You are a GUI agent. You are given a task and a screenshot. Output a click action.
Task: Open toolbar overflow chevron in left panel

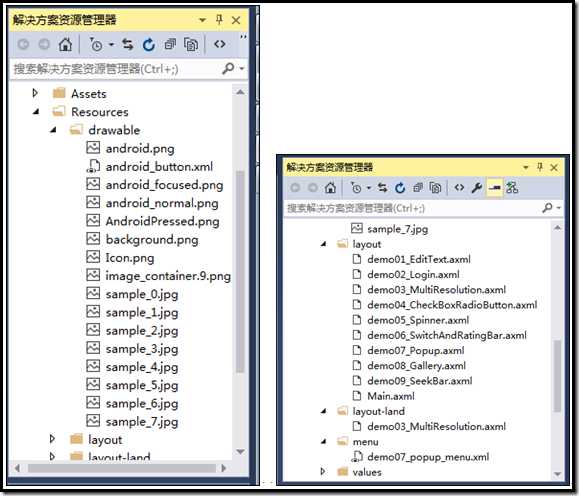[x=243, y=37]
